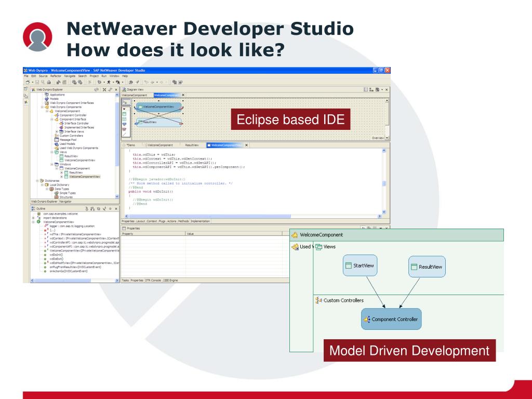
Task: Click the Print toolbar icon
Action: (x=49, y=82)
